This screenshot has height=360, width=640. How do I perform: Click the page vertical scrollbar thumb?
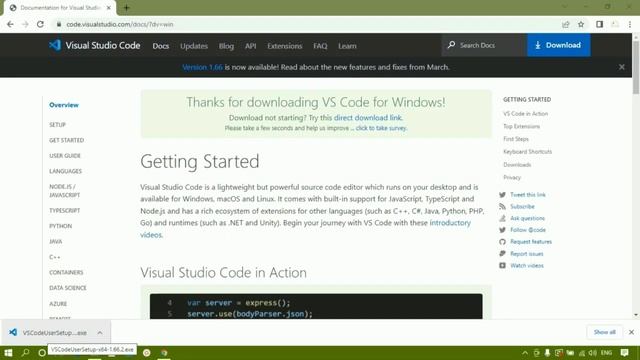pyautogui.click(x=636, y=67)
